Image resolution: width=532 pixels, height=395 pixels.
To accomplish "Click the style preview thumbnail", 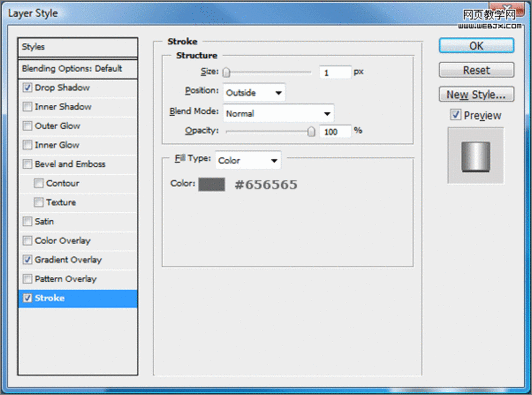I will (x=476, y=156).
